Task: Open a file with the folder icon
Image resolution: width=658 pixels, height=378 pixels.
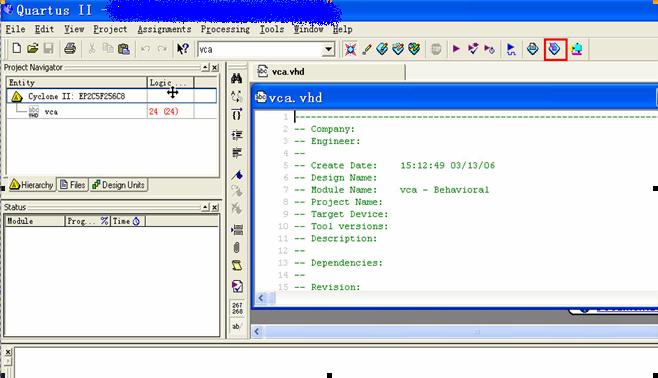Action: [33, 49]
